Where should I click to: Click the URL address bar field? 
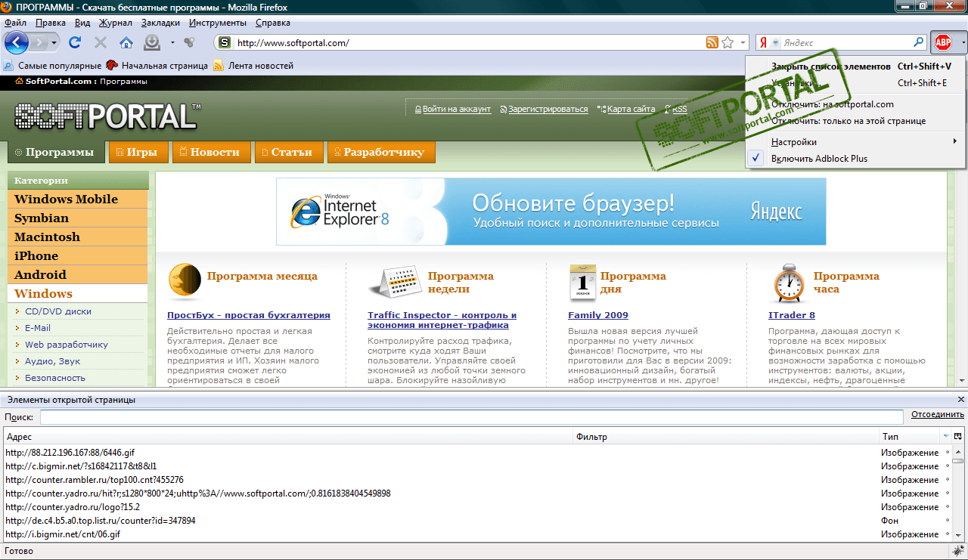tap(468, 43)
